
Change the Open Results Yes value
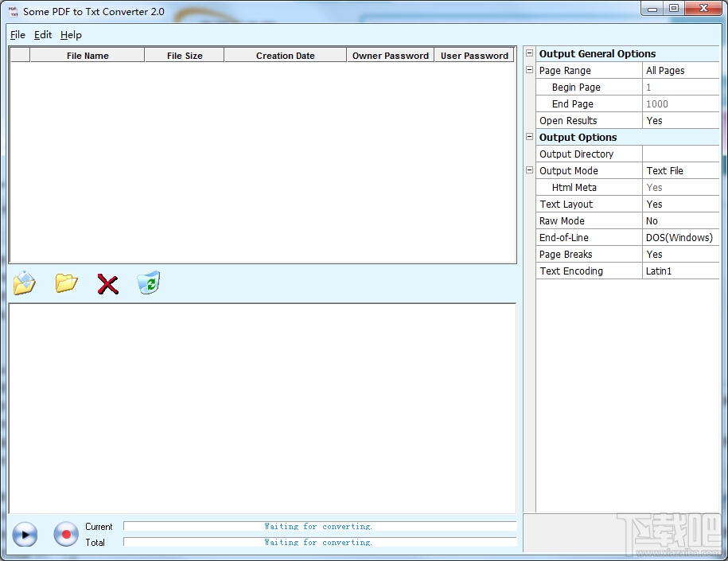(x=680, y=121)
